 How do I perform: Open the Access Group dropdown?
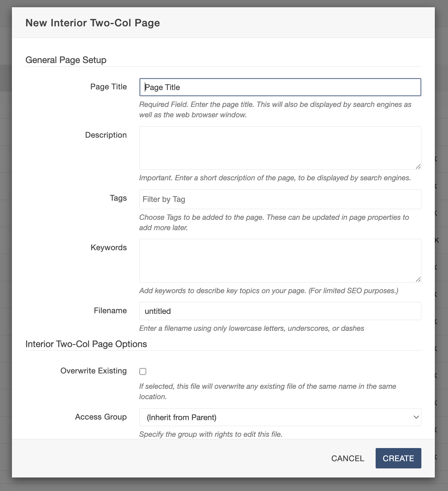(280, 417)
